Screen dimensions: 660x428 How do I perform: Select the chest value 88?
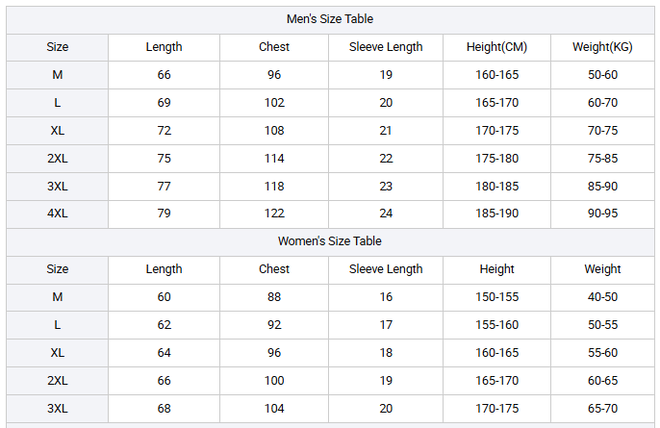[x=274, y=297]
